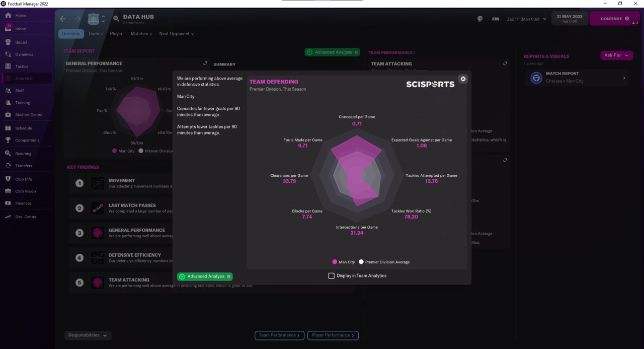Click the Fouls Made per Game value 9.71
644x349 pixels.
coord(302,146)
